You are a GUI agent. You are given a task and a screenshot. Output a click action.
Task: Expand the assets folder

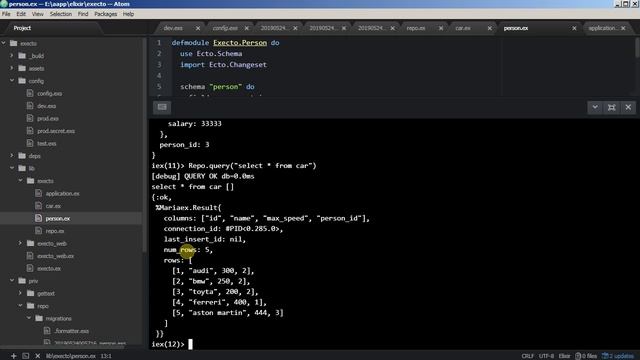(x=12, y=68)
